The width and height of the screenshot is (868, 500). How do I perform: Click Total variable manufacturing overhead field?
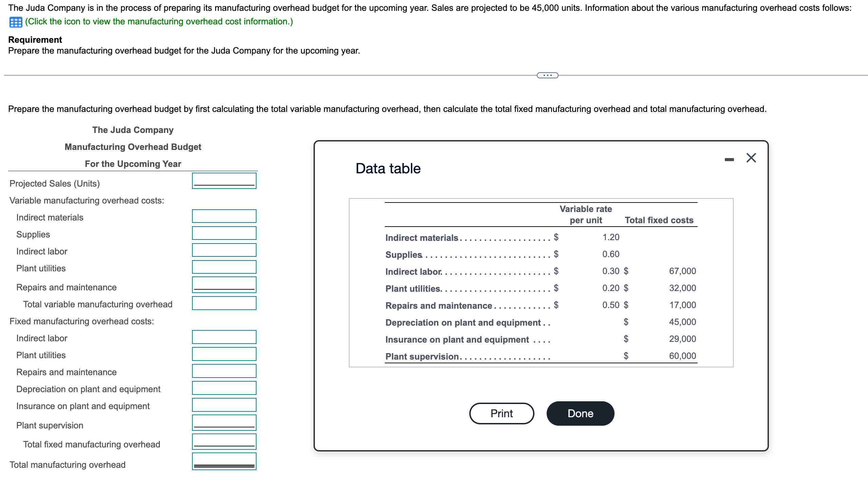tap(224, 303)
